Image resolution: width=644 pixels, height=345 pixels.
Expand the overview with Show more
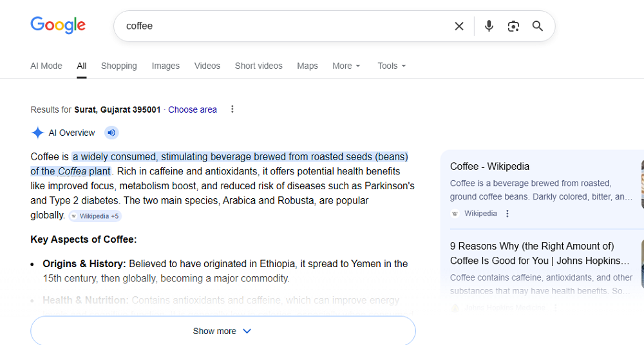point(223,331)
